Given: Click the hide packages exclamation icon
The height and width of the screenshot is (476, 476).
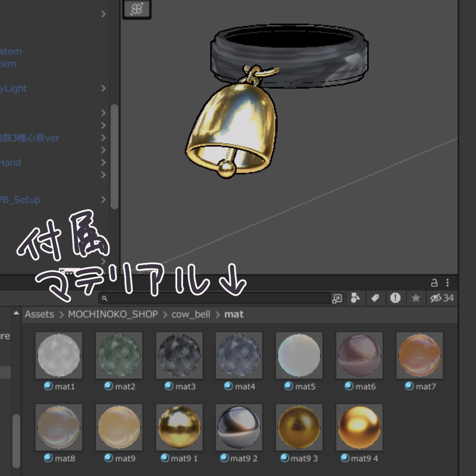Looking at the screenshot, I should [x=395, y=298].
